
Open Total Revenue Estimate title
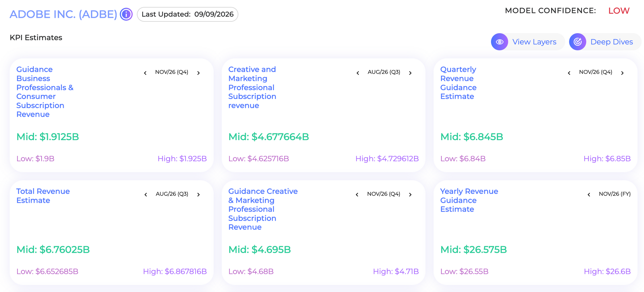click(x=43, y=196)
